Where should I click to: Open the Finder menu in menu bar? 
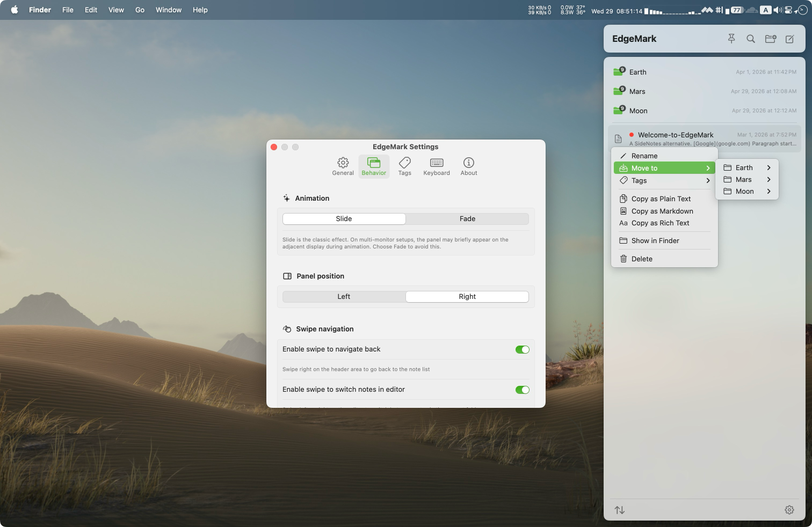pos(40,10)
